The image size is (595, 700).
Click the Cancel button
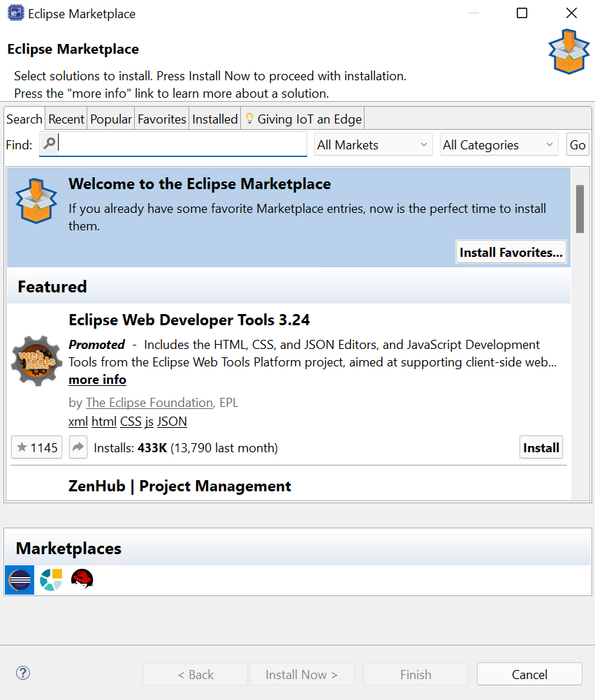pos(529,674)
